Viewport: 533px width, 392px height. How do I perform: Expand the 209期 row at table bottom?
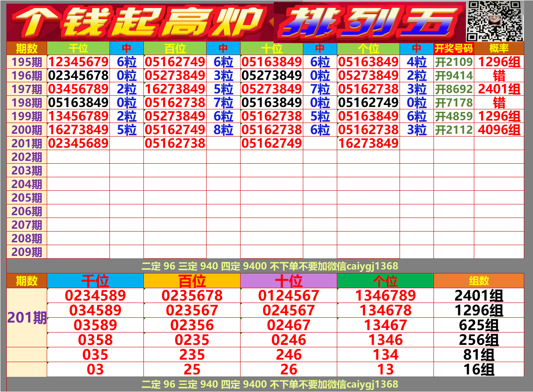coord(25,252)
